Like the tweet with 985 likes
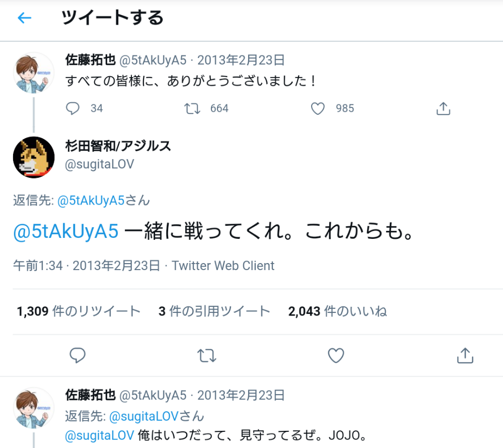The height and width of the screenshot is (448, 503). coord(318,108)
